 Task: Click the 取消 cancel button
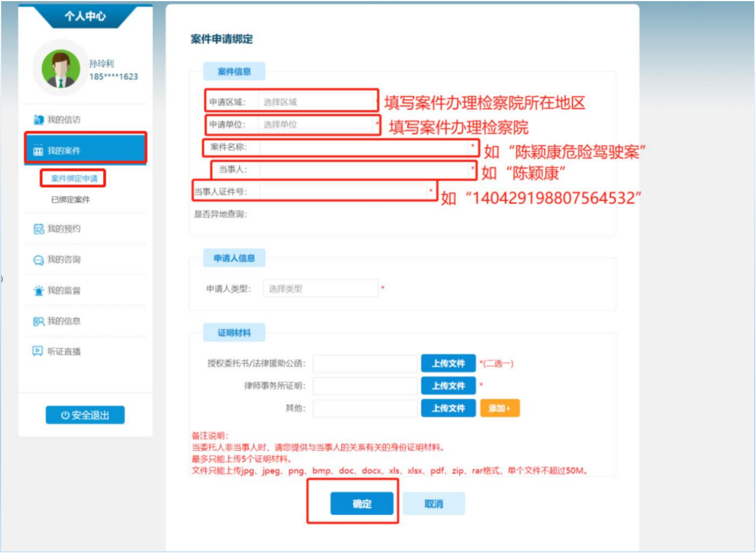(x=434, y=504)
